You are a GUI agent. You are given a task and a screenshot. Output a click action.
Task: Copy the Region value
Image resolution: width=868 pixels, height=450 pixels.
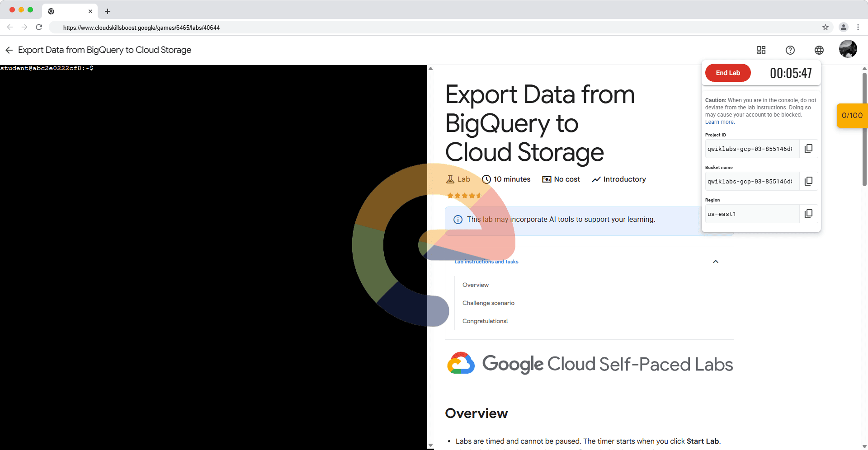pyautogui.click(x=809, y=214)
